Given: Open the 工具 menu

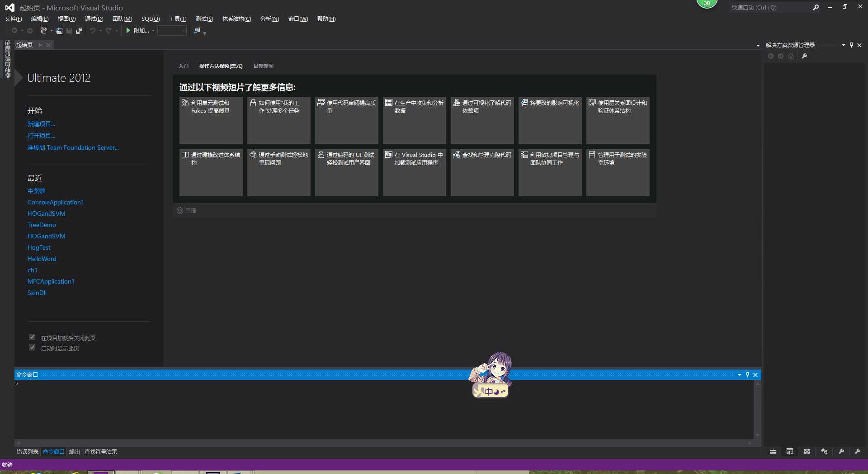Looking at the screenshot, I should pyautogui.click(x=178, y=19).
